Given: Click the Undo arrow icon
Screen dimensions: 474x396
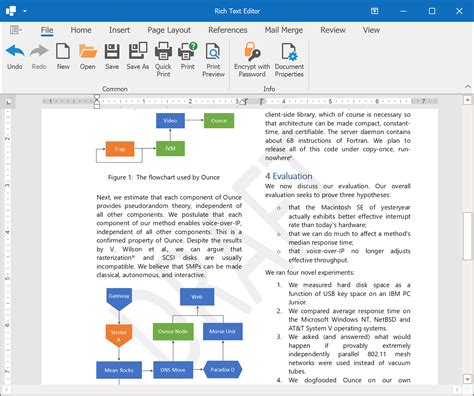Looking at the screenshot, I should (x=15, y=51).
